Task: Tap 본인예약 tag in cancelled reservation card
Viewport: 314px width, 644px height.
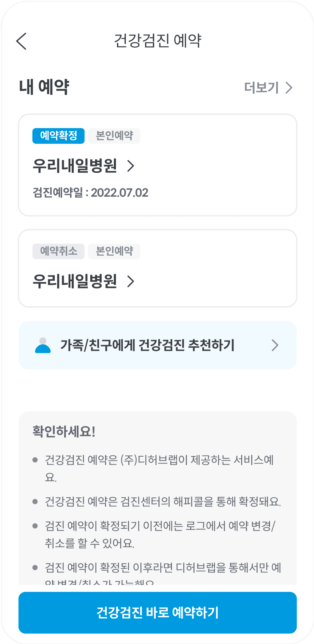Action: coord(114,251)
